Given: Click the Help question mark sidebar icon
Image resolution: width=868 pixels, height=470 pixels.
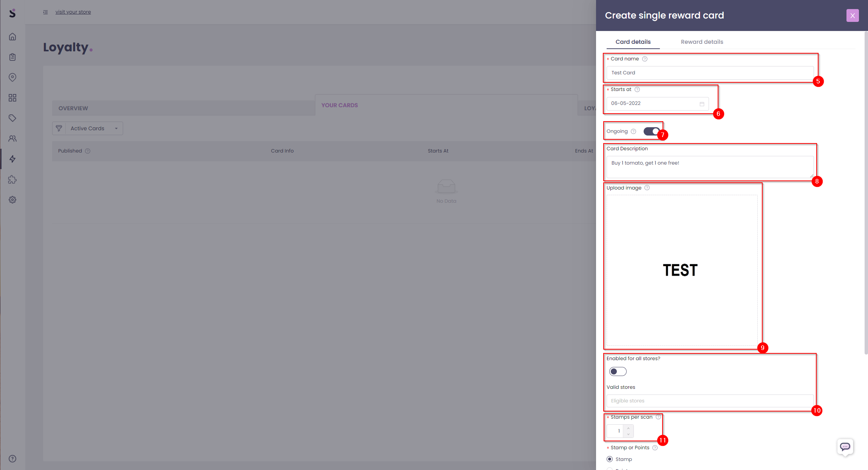Looking at the screenshot, I should coord(12,459).
